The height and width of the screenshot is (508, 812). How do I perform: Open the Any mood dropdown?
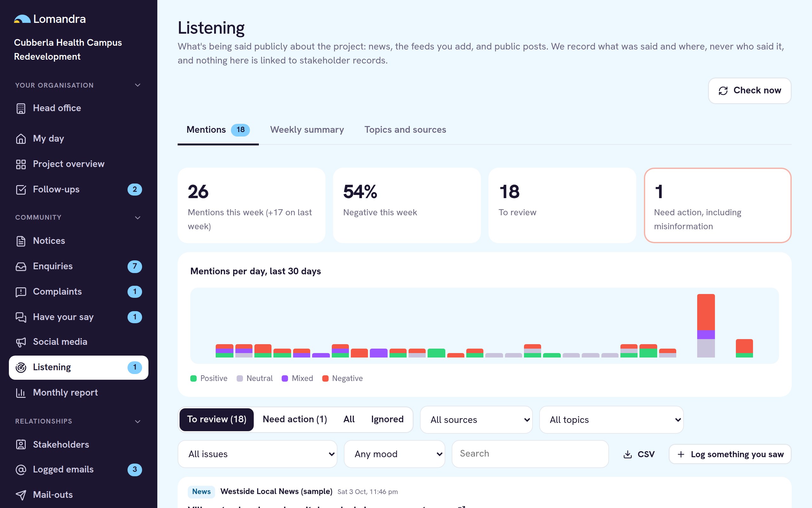click(x=394, y=454)
